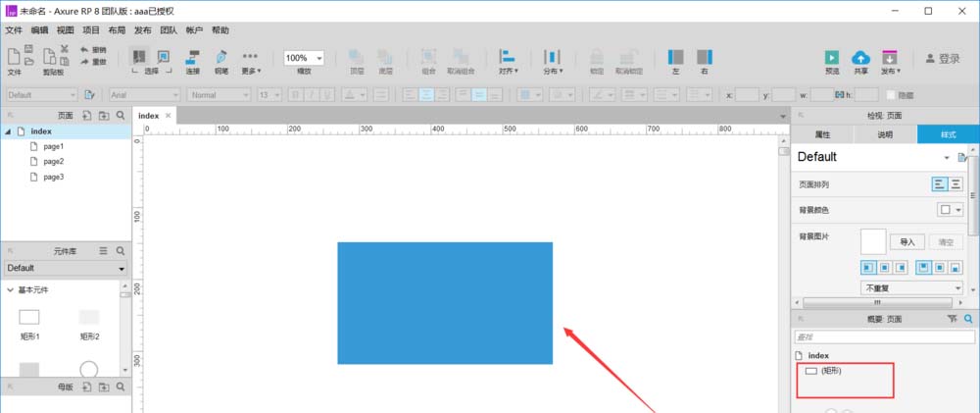Switch to the 样式 tab
Viewport: 980px width, 413px height.
coord(948,134)
